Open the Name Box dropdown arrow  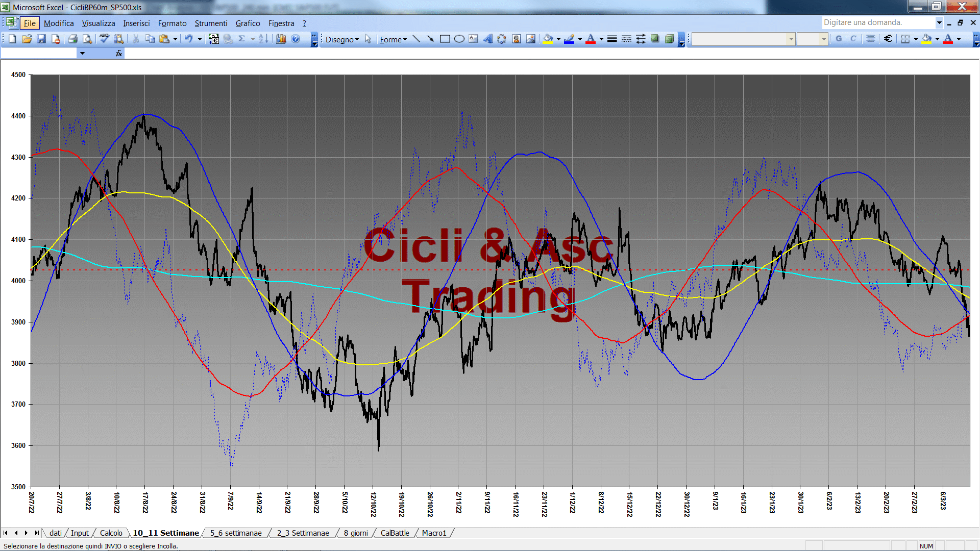82,53
